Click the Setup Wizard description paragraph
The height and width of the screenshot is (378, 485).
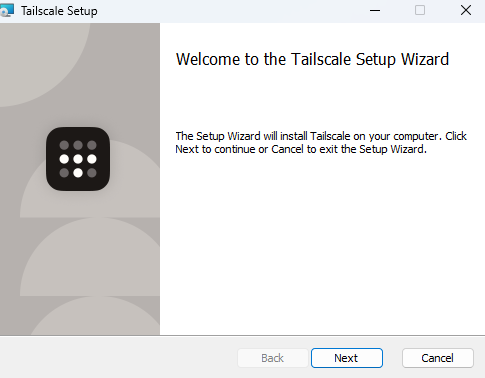tap(321, 143)
